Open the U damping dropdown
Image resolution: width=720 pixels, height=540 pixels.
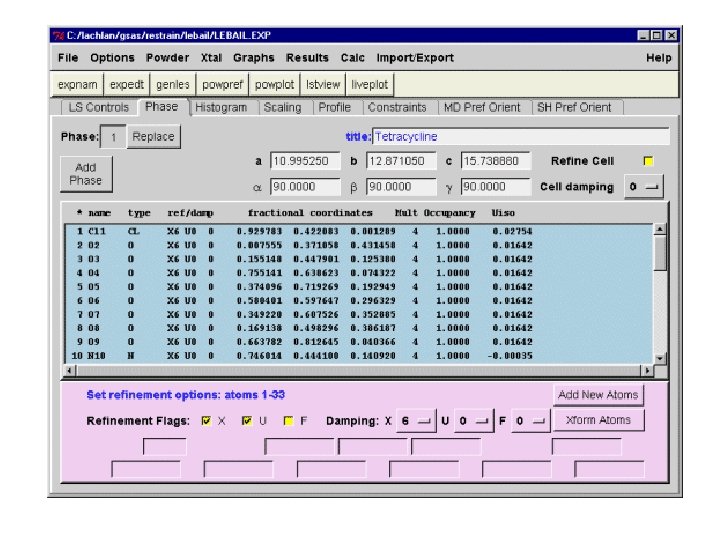[474, 421]
